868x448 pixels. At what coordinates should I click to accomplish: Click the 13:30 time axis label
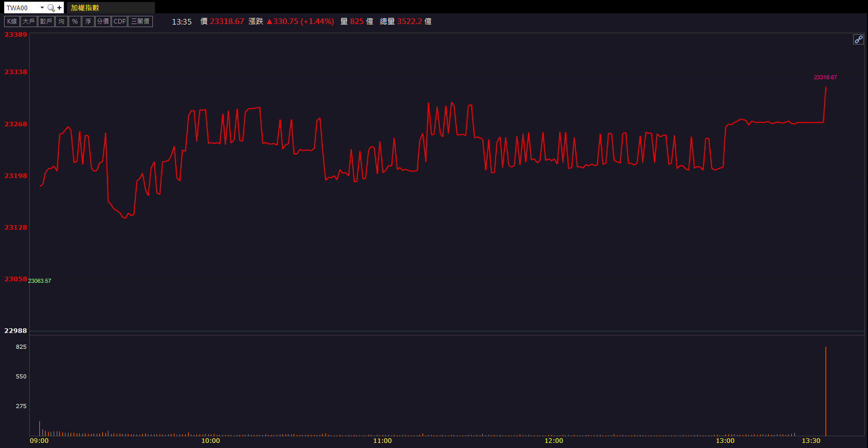[811, 441]
